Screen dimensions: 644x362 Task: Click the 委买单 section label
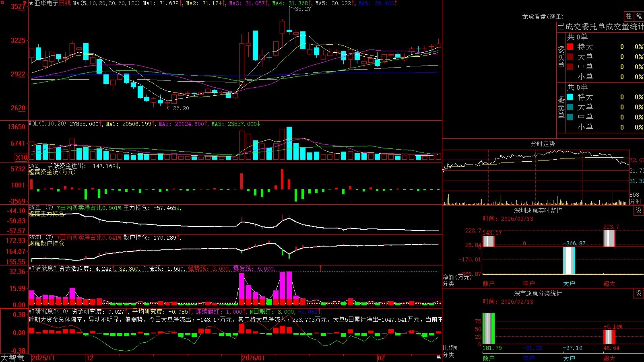561,57
